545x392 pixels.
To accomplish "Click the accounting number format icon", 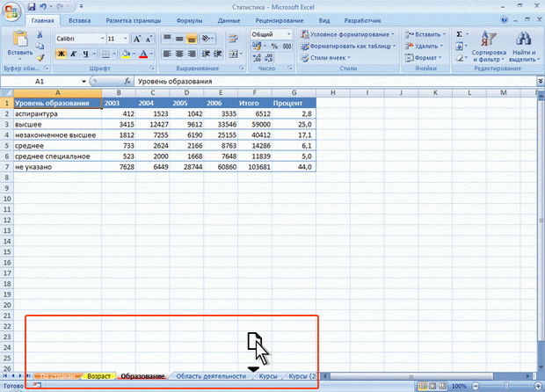I will click(x=257, y=46).
